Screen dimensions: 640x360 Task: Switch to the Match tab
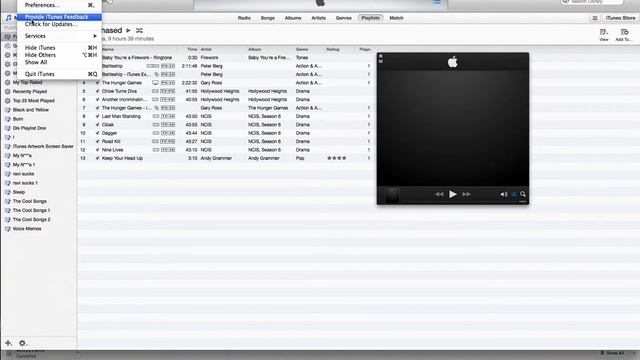tap(396, 18)
